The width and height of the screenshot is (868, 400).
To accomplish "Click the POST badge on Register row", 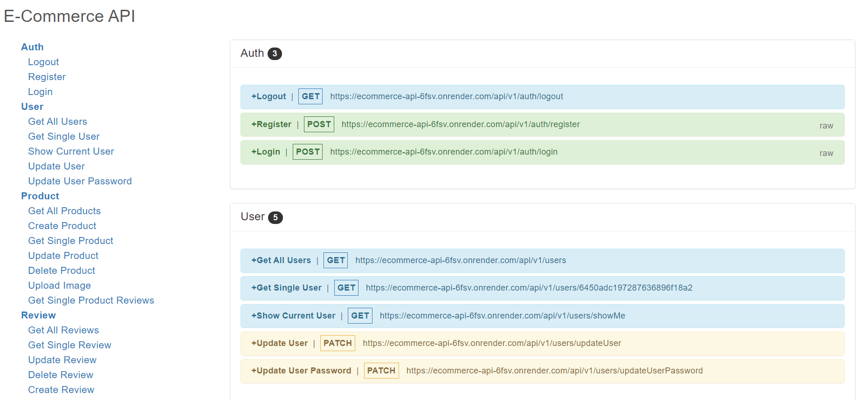I will coord(319,124).
